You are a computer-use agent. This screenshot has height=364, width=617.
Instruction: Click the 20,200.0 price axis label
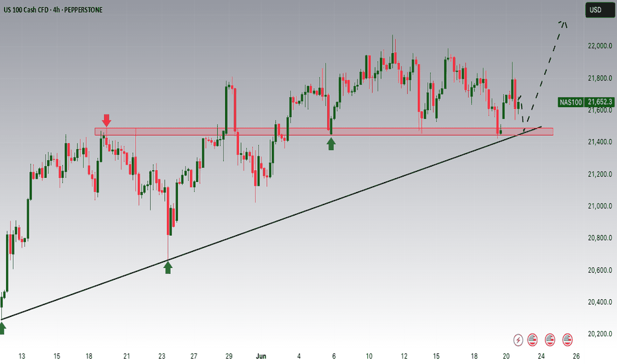coord(600,334)
